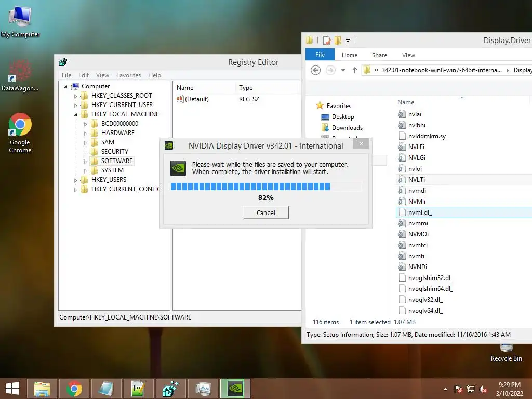Viewport: 532px width, 399px height.
Task: Show hidden tray icons arrow
Action: click(445, 389)
